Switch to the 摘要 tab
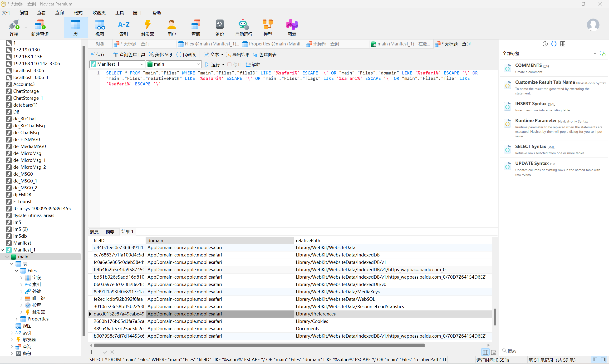This screenshot has height=364, width=609. (110, 232)
